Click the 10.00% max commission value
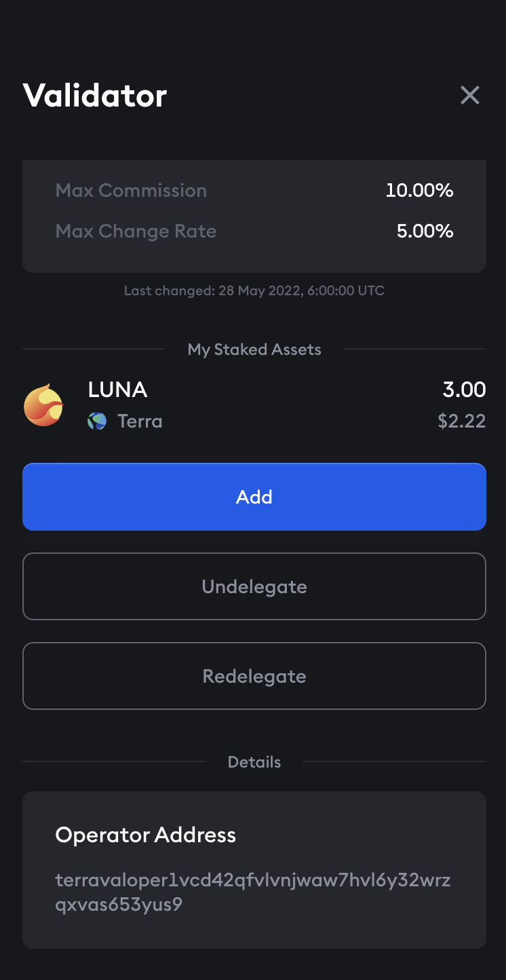 click(x=419, y=190)
